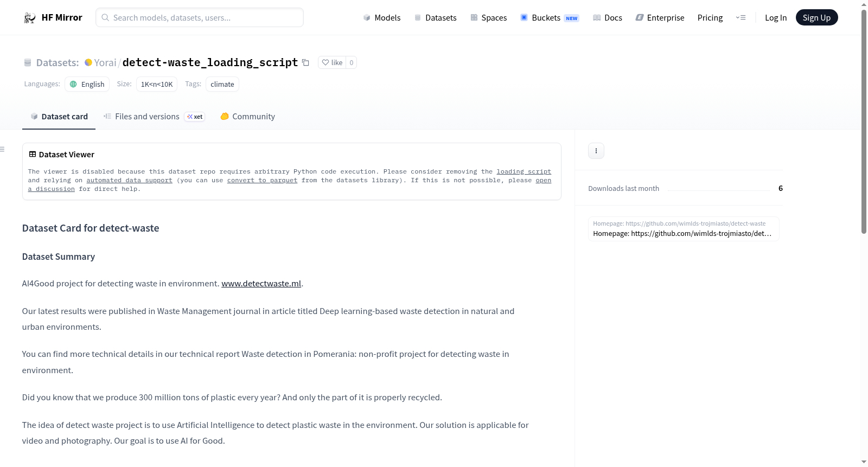The height and width of the screenshot is (467, 868).
Task: View the Pricing page
Action: [x=710, y=18]
